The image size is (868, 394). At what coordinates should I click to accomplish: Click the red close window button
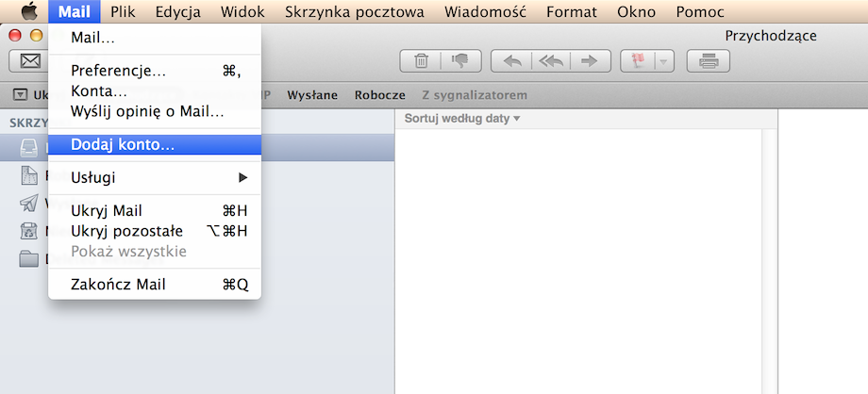[15, 36]
